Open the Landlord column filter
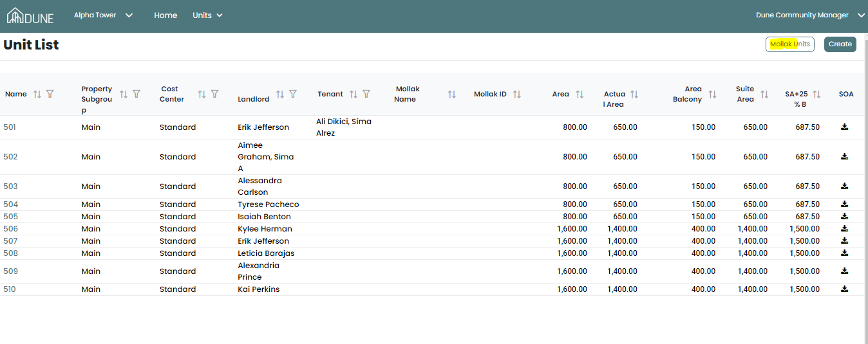The height and width of the screenshot is (344, 868). click(x=293, y=94)
